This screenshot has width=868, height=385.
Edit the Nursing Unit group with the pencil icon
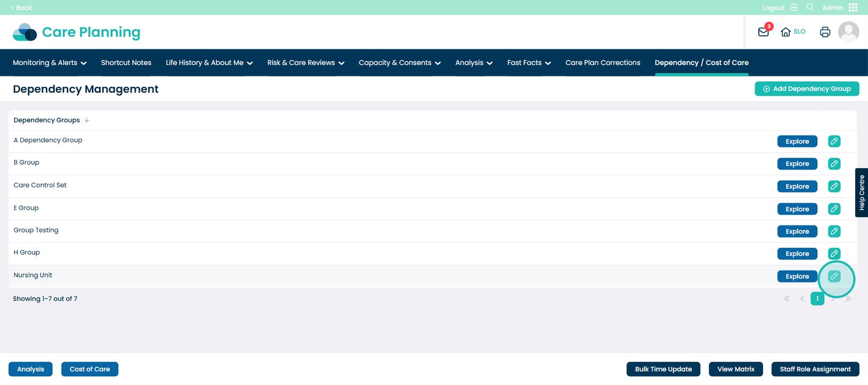pyautogui.click(x=834, y=277)
